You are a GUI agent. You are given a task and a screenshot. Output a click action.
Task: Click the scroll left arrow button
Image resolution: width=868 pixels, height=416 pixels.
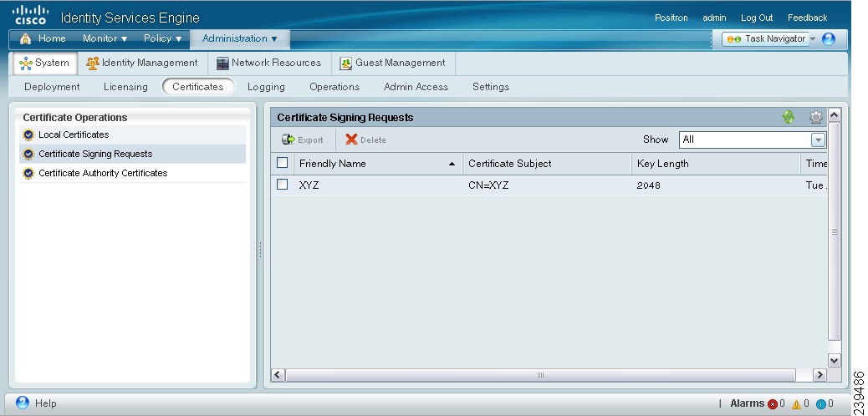tap(278, 375)
